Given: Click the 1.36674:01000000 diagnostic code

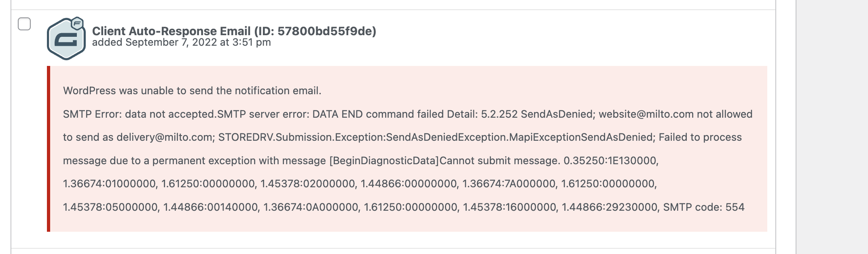Looking at the screenshot, I should click(x=110, y=184).
